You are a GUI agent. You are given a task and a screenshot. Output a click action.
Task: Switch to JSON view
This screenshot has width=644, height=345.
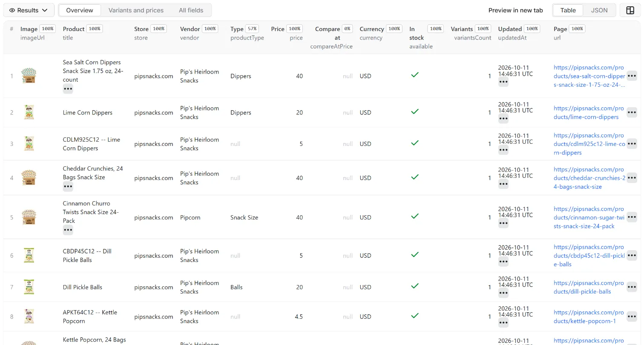[599, 10]
